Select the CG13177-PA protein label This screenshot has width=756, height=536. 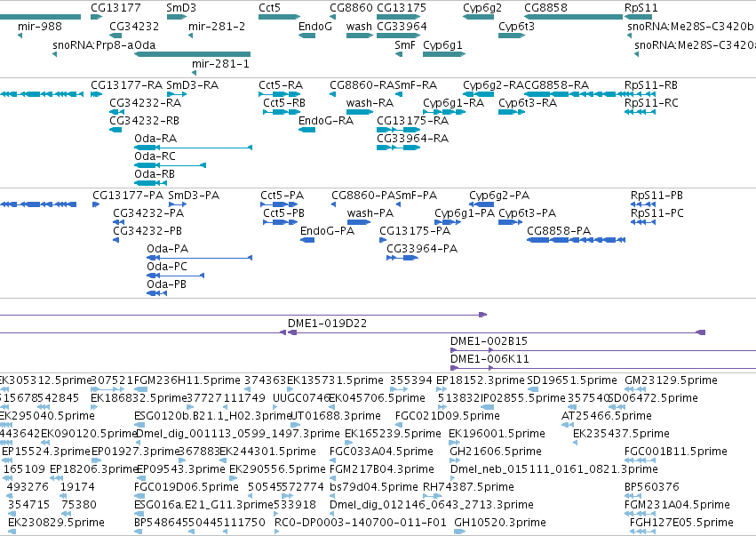128,196
